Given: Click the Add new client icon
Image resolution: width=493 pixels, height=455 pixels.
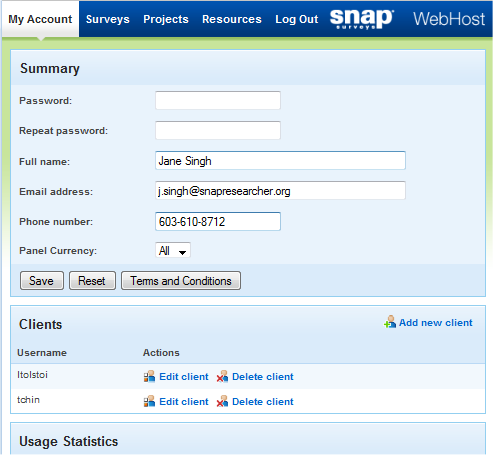Looking at the screenshot, I should point(390,322).
